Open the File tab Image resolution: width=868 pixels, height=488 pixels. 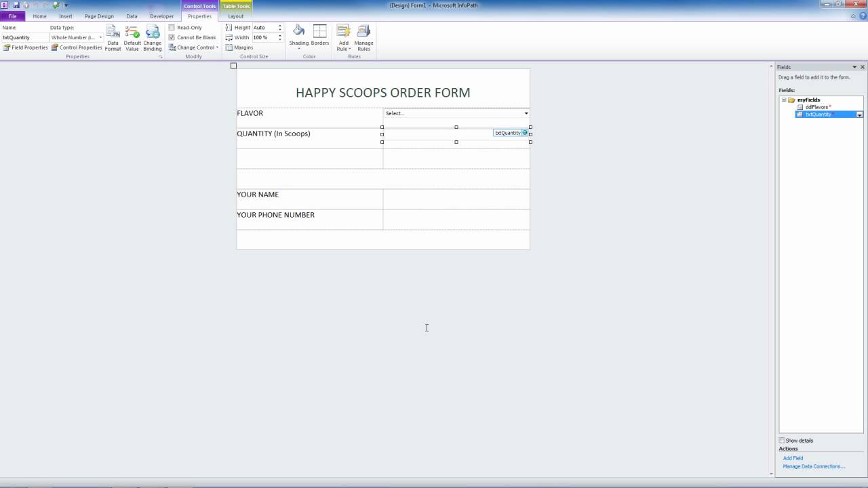(12, 16)
